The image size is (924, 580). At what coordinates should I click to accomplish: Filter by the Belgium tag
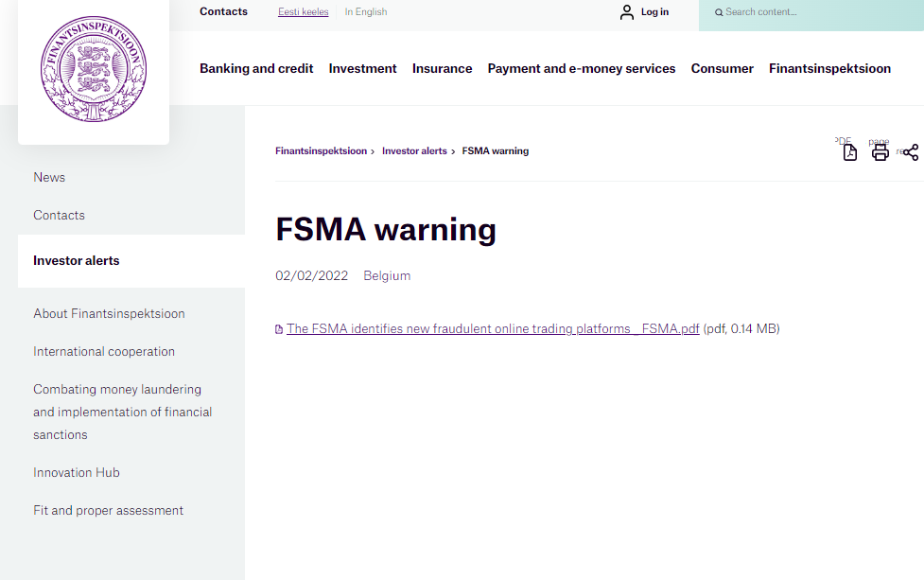[x=387, y=275]
